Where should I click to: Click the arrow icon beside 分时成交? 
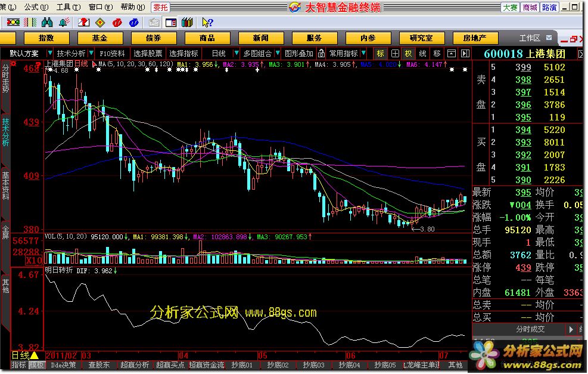(571, 329)
